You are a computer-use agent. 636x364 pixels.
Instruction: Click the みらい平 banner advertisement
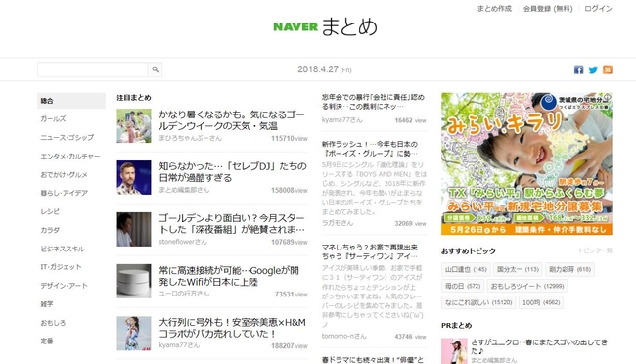point(526,163)
